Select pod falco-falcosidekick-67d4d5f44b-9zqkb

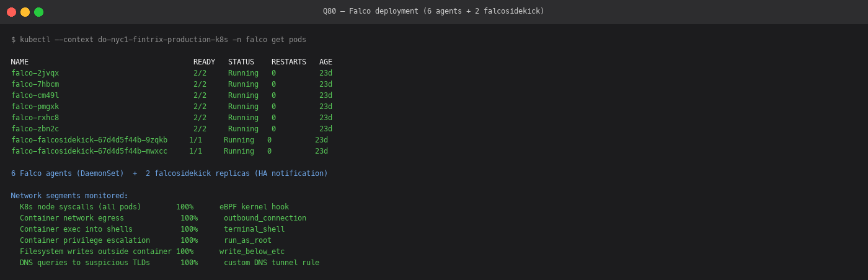click(x=89, y=140)
